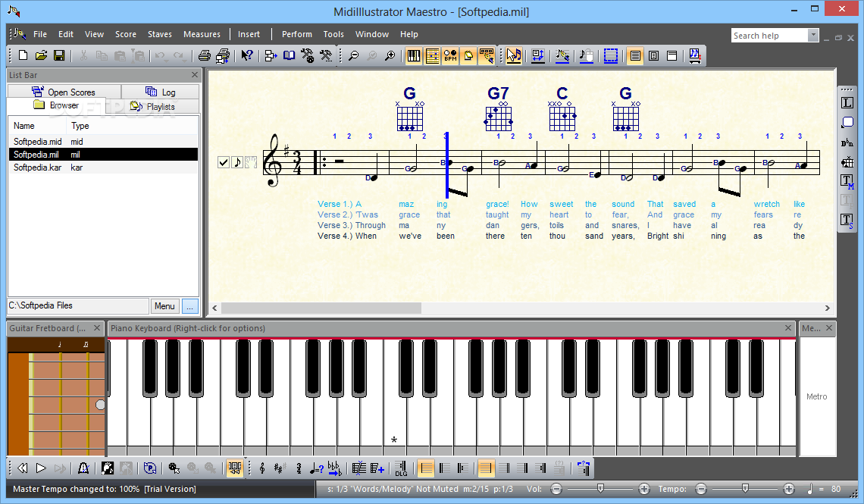864x504 pixels.
Task: Click the Vol slider handle
Action: 600,488
